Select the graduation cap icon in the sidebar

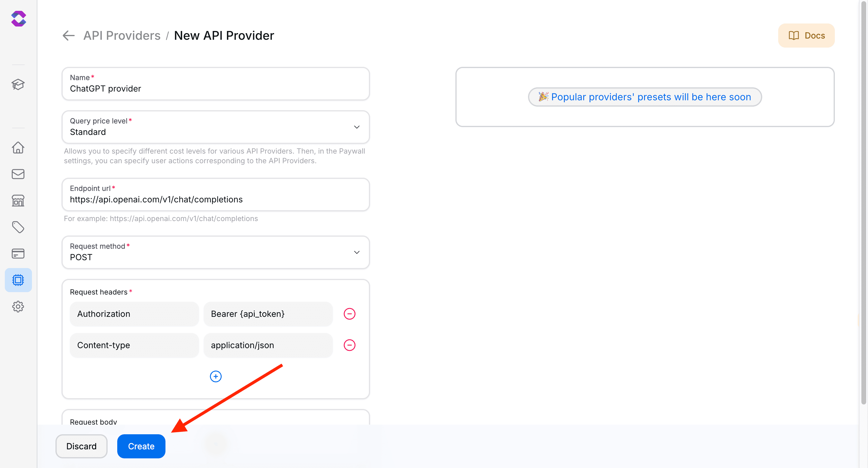point(18,85)
